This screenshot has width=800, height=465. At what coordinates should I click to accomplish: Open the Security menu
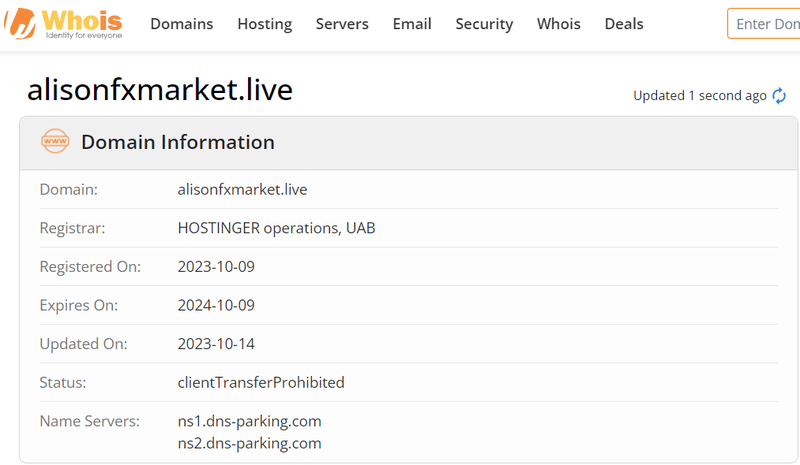coord(484,24)
